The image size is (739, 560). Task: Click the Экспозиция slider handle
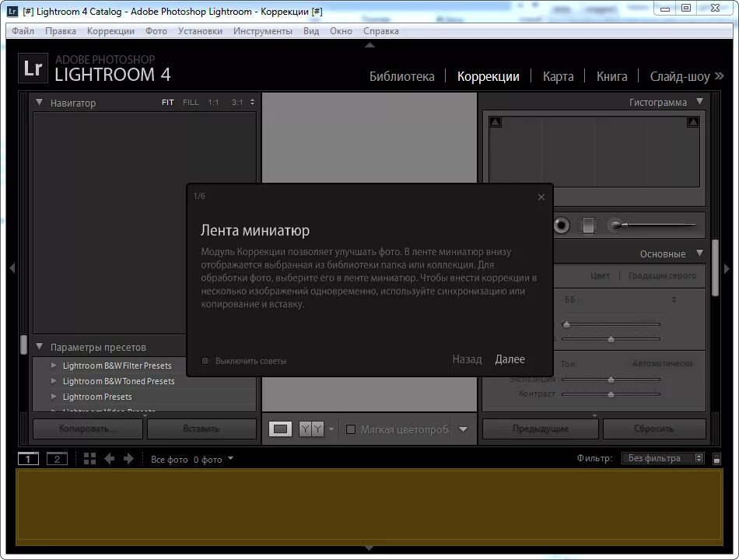(x=611, y=380)
